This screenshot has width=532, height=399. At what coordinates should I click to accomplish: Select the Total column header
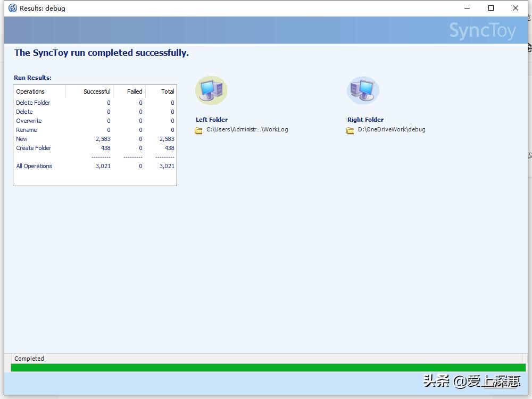tap(161, 92)
